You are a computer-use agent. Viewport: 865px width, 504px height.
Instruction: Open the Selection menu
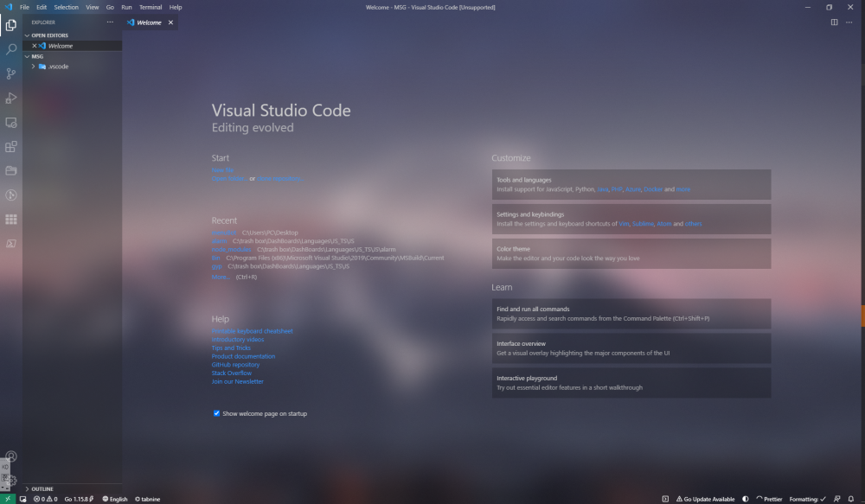point(66,7)
